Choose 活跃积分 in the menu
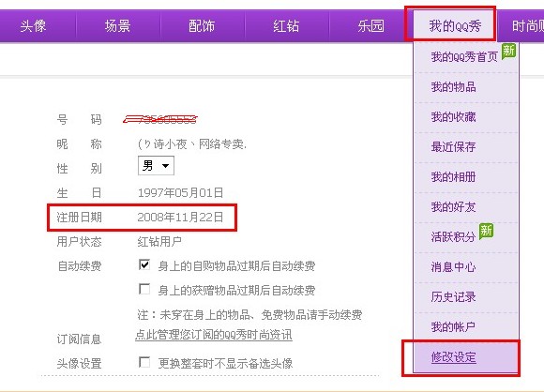This screenshot has height=392, width=544. click(x=453, y=237)
